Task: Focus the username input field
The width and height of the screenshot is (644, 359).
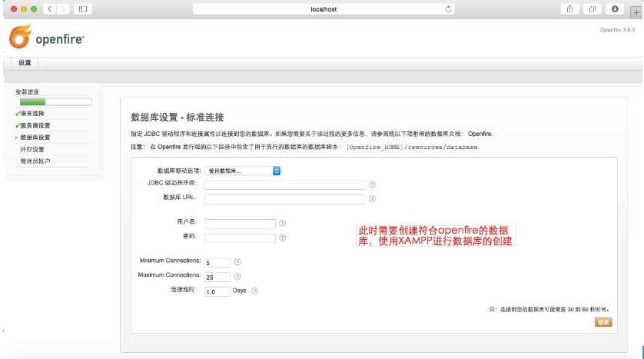Action: coord(240,224)
